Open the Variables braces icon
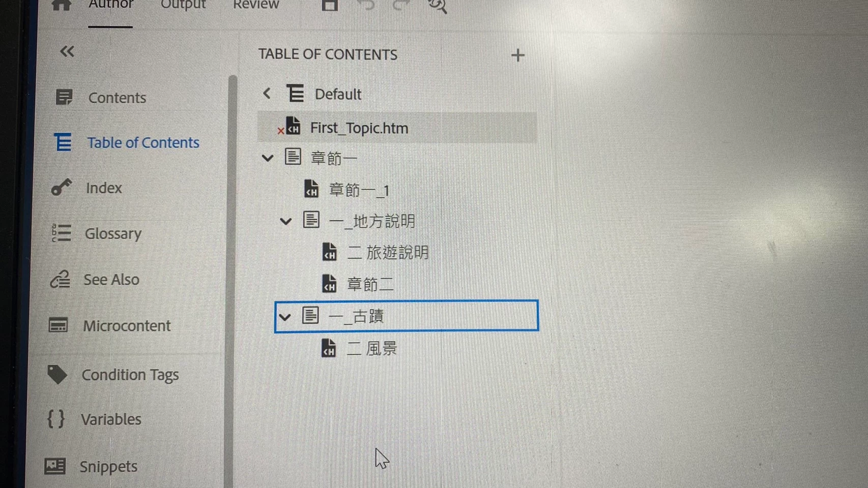This screenshot has height=488, width=868. (x=56, y=419)
